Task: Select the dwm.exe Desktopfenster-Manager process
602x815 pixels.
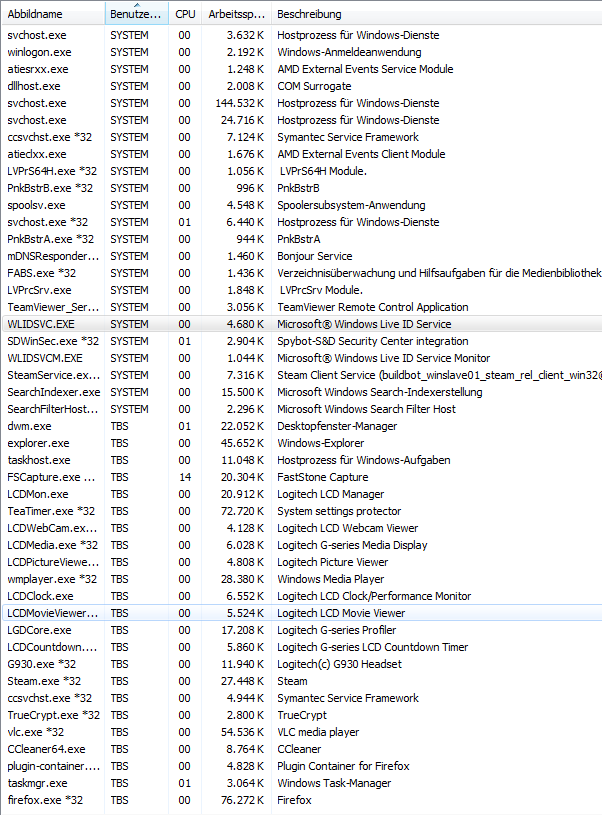Action: pos(302,426)
